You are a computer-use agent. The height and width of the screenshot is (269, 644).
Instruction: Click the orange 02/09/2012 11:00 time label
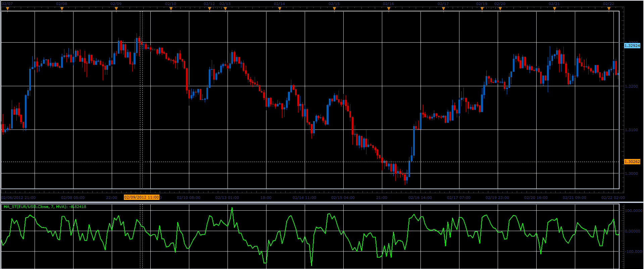click(142, 197)
